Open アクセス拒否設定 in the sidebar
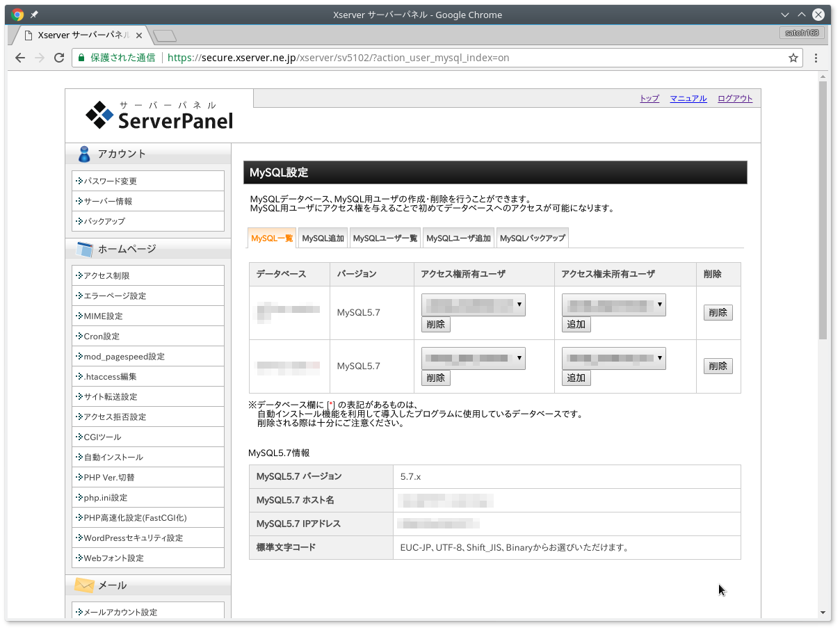The image size is (840, 630). point(148,417)
